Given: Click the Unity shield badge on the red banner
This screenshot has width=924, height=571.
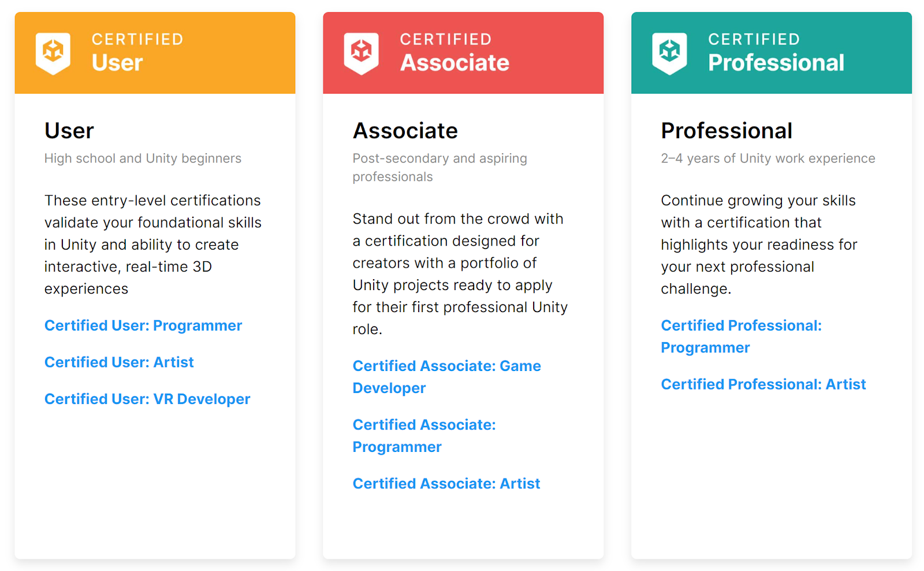Looking at the screenshot, I should 362,53.
